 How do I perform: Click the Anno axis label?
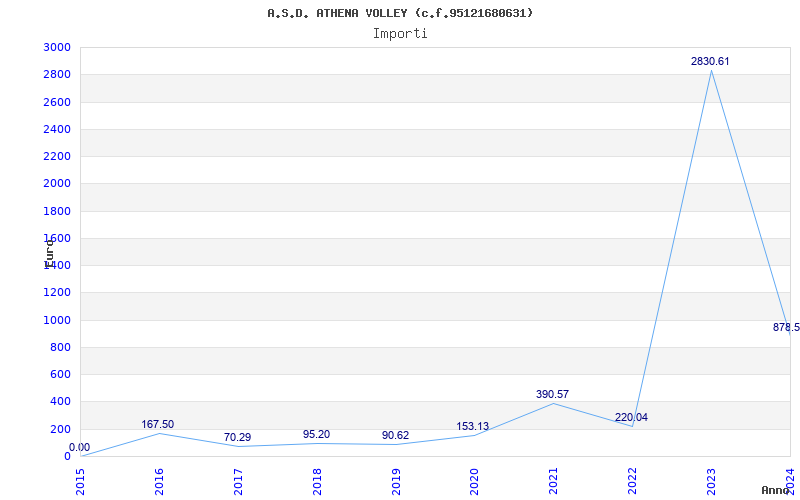(775, 490)
